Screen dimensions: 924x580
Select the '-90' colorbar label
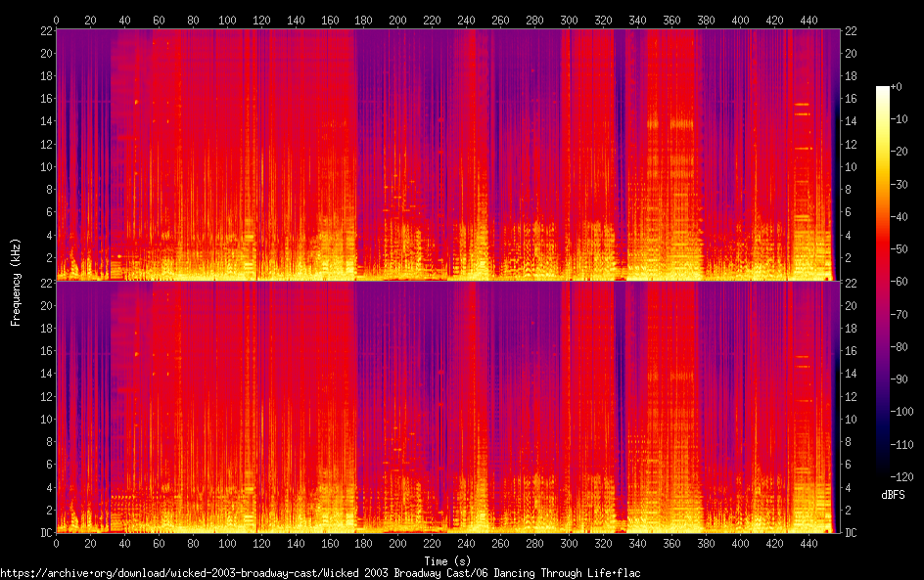899,379
